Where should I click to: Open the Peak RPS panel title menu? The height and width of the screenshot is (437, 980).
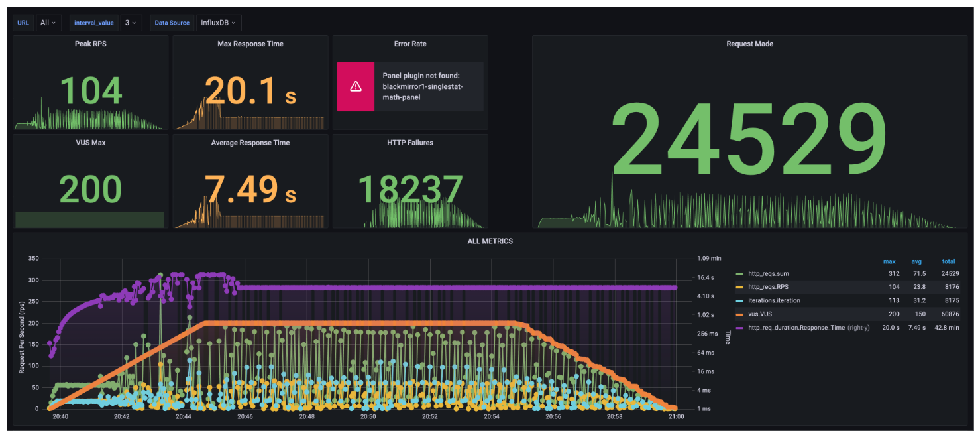pos(91,44)
